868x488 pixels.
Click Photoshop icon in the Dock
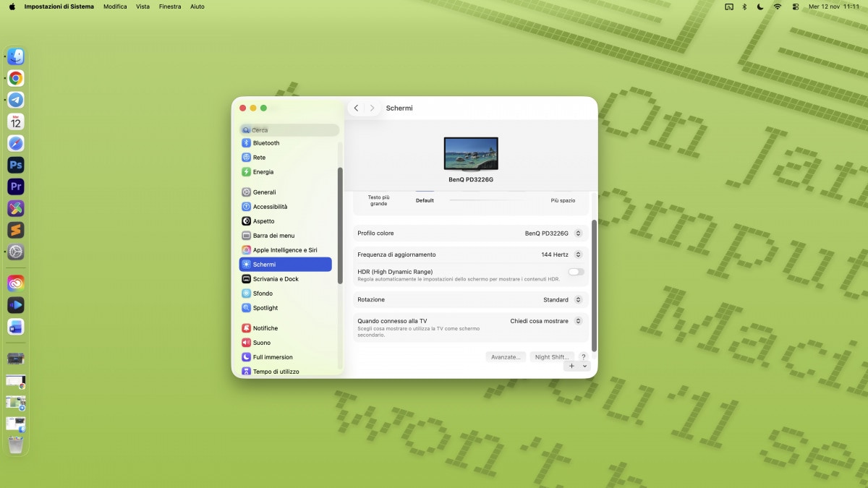tap(16, 165)
